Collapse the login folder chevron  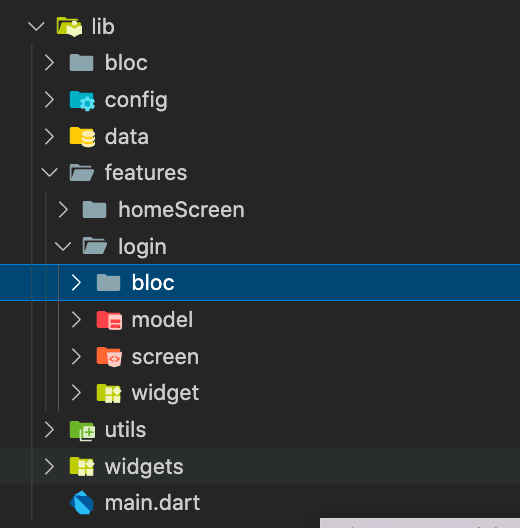click(63, 246)
